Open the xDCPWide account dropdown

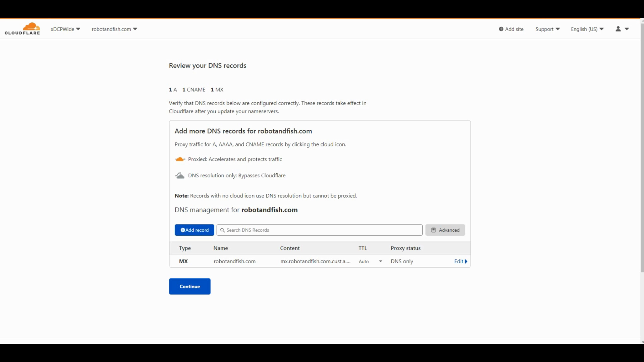point(65,29)
